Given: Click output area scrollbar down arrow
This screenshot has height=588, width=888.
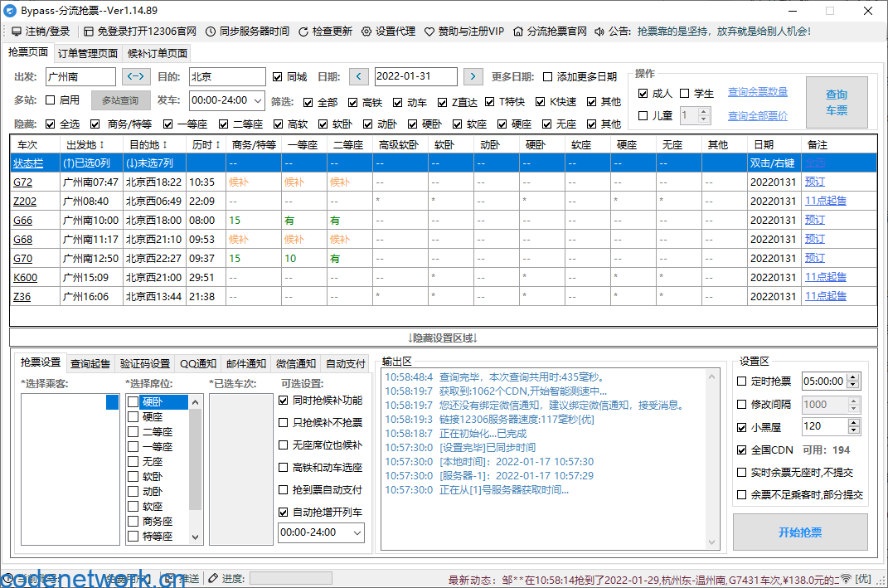Looking at the screenshot, I should click(x=712, y=542).
